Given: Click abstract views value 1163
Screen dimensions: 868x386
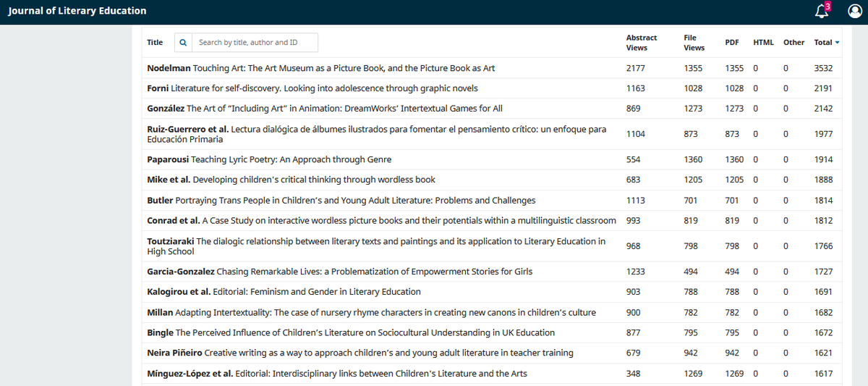Looking at the screenshot, I should pyautogui.click(x=635, y=88).
